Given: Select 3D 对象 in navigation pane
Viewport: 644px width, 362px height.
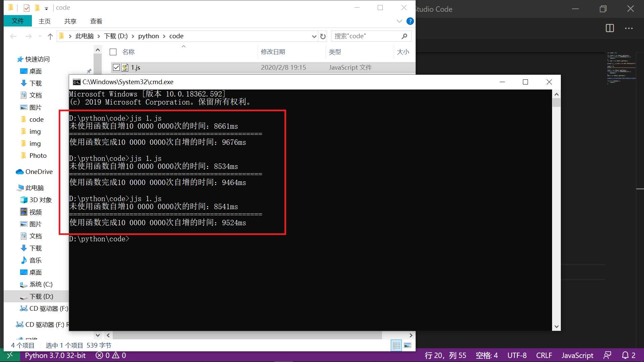Looking at the screenshot, I should click(36, 200).
